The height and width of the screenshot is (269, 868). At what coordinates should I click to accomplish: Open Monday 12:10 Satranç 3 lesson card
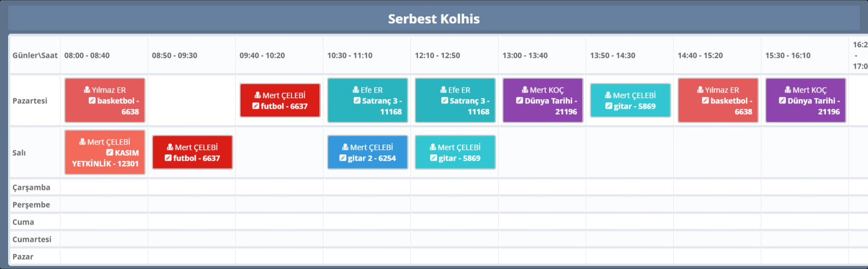(x=455, y=101)
